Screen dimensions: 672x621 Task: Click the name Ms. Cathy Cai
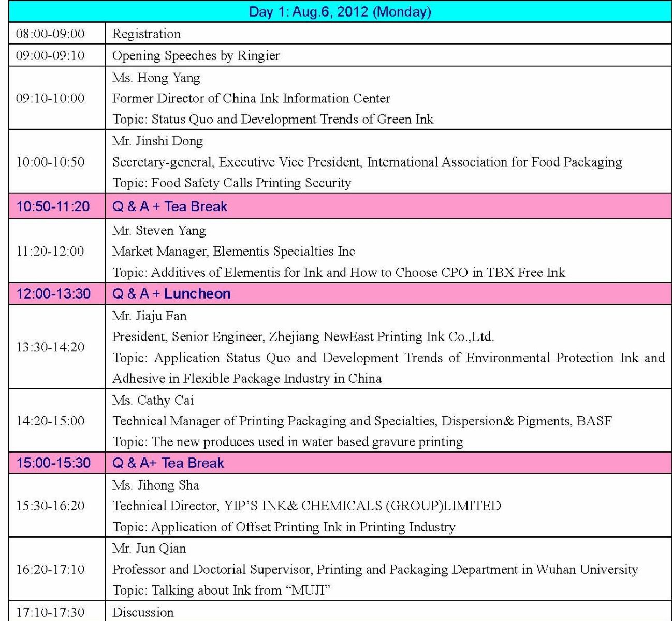tap(153, 400)
